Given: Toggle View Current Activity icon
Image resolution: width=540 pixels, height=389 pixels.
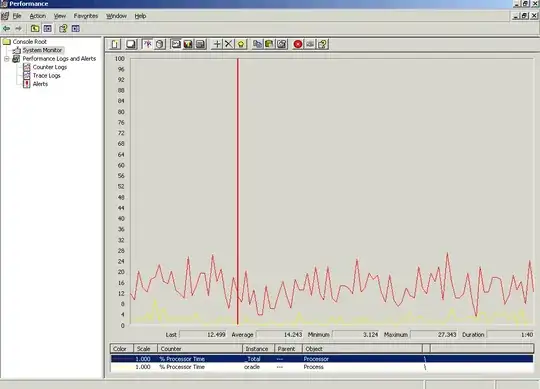Looking at the screenshot, I should pyautogui.click(x=147, y=44).
